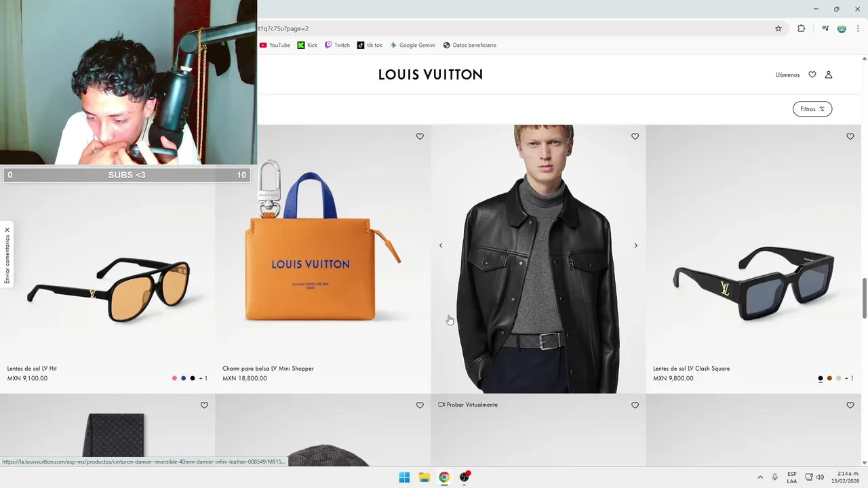Select brown color for LV Clash Square sunglasses
868x488 pixels.
click(x=829, y=378)
